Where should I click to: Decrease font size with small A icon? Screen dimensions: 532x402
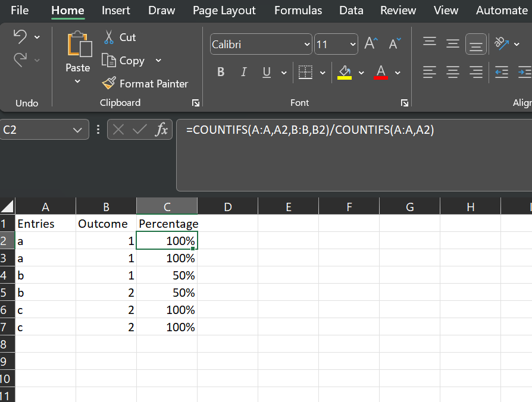395,44
